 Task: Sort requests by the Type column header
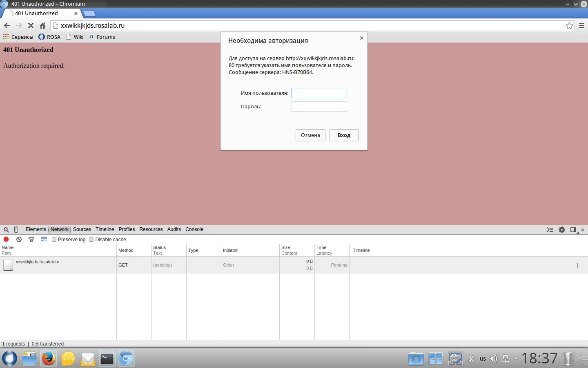(x=204, y=250)
